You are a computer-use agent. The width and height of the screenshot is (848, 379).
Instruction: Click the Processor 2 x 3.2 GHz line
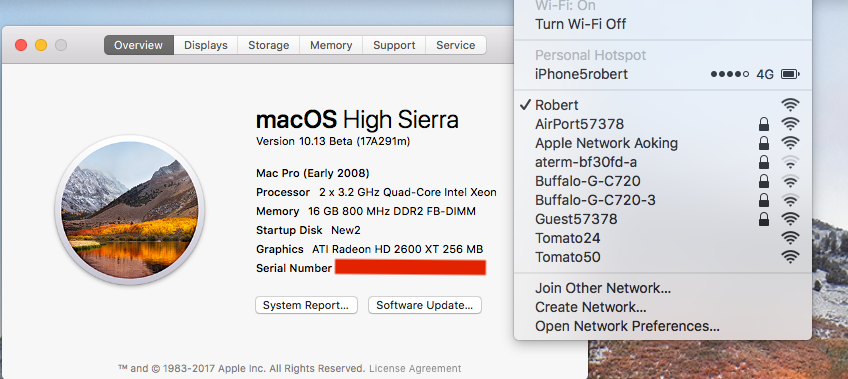(376, 192)
